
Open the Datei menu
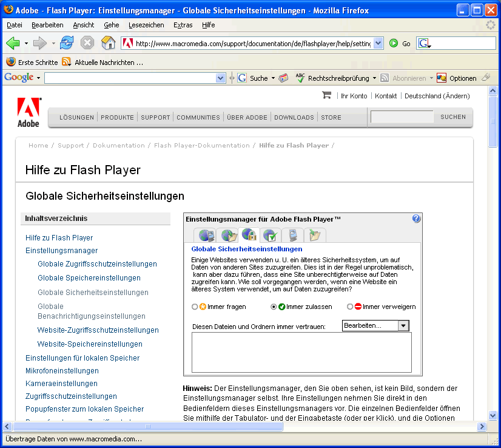pos(15,25)
